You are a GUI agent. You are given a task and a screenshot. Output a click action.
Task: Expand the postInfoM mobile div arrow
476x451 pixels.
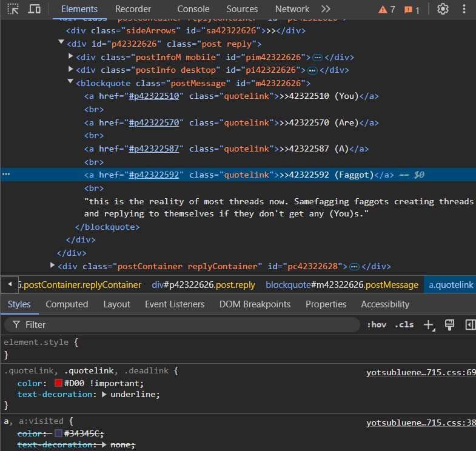[x=70, y=56]
